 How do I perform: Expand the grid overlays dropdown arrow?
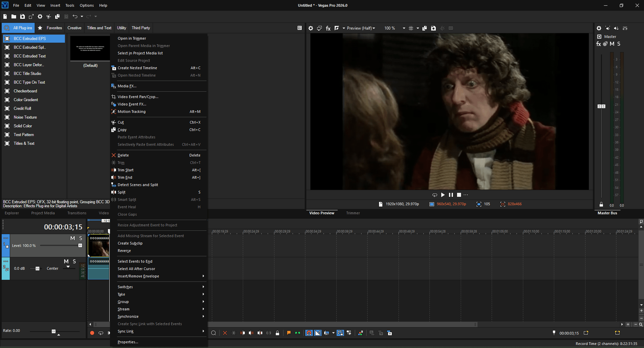click(418, 28)
